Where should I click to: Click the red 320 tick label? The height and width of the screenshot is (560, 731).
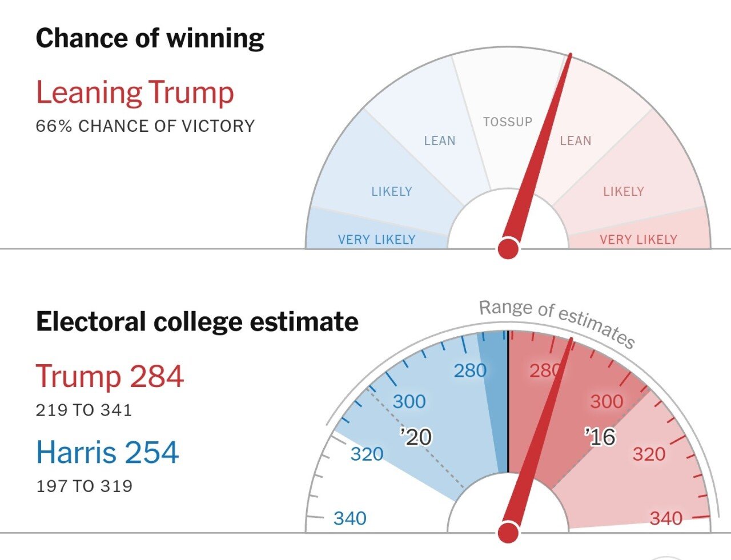(649, 454)
